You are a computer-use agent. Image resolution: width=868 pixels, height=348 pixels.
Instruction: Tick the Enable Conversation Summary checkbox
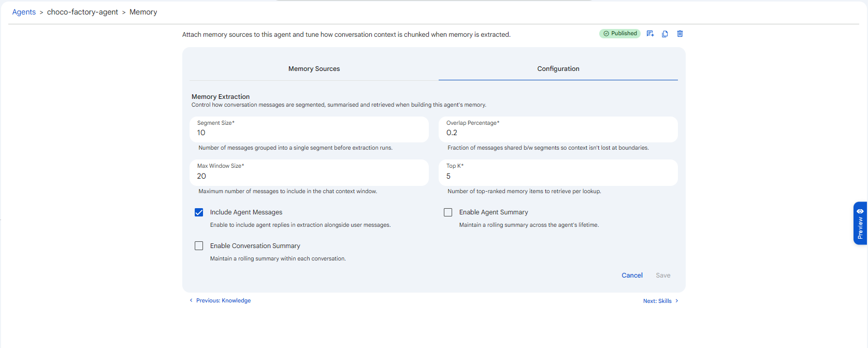pyautogui.click(x=199, y=246)
